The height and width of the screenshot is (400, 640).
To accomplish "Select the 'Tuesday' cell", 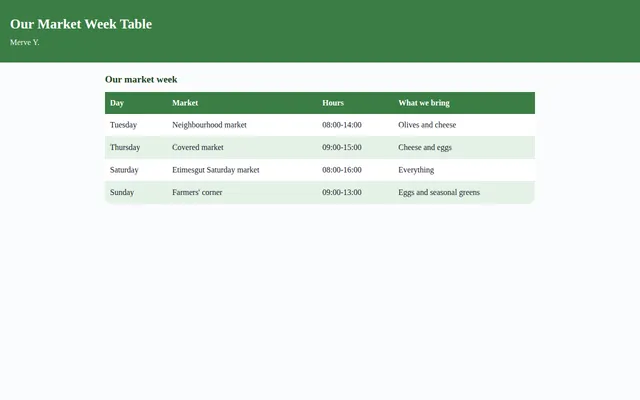I will (x=136, y=125).
